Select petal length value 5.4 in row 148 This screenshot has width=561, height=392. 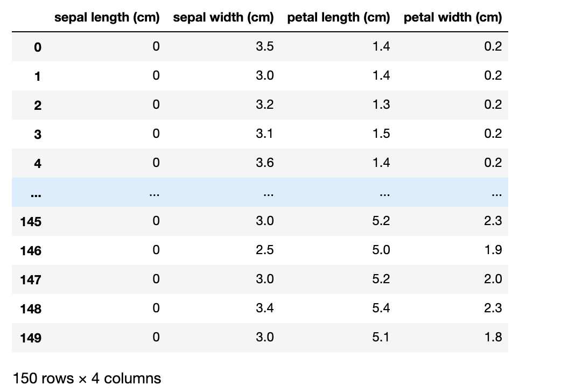pyautogui.click(x=381, y=308)
